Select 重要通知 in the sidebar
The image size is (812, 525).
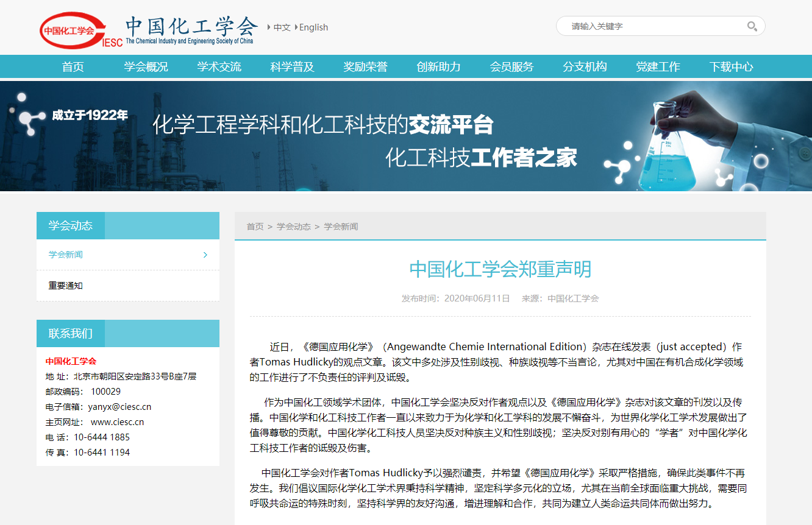(x=66, y=286)
